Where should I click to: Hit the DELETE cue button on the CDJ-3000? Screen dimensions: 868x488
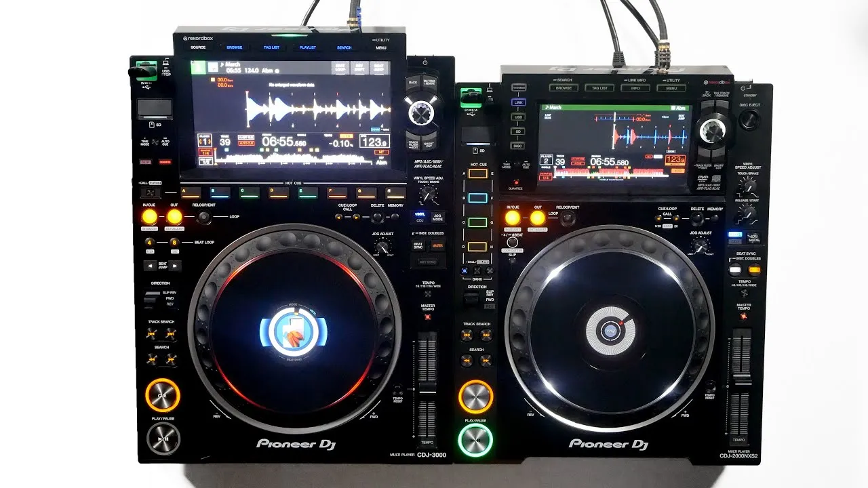[x=377, y=218]
